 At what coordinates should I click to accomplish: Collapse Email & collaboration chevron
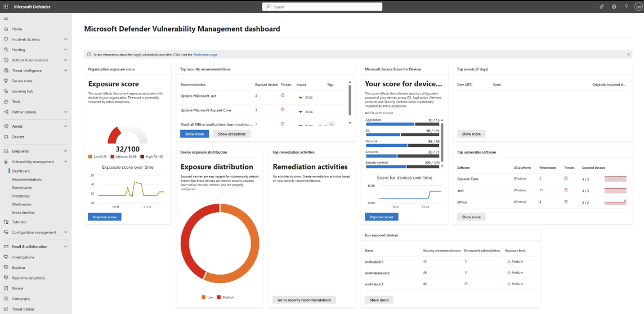click(66, 246)
